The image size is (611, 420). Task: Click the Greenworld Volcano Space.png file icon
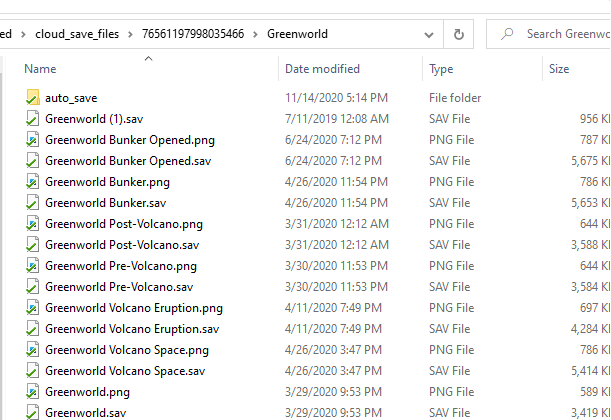tap(33, 350)
